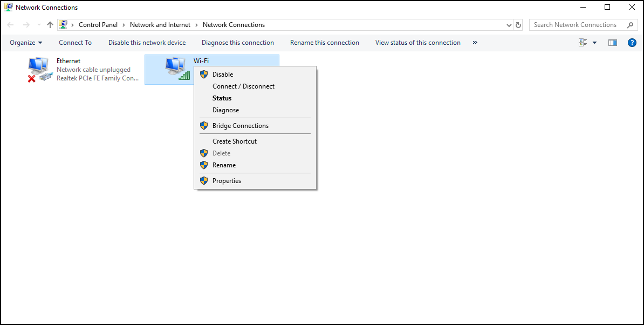
Task: Expand the address bar history dropdown
Action: coord(509,25)
